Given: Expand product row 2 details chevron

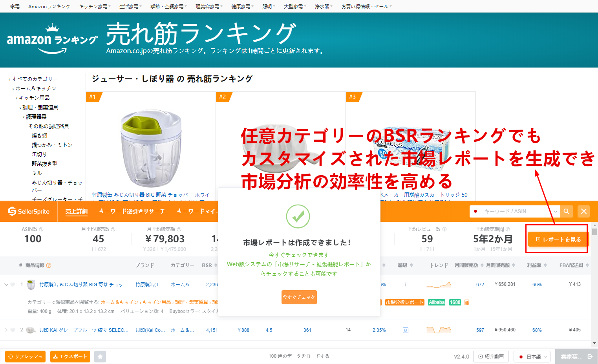Looking at the screenshot, I should (6, 330).
